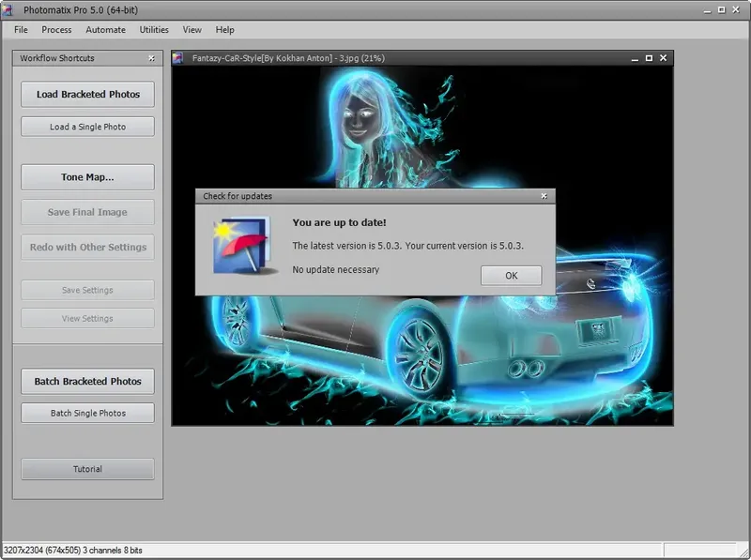Viewport: 751px width, 560px height.
Task: Open the View menu
Action: (x=192, y=30)
